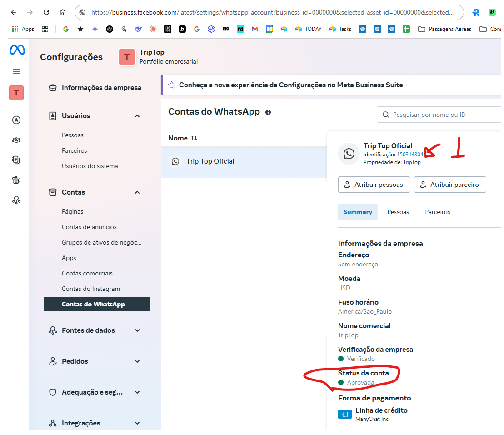Select Contas do WhatsApp in the sidebar
The image size is (504, 435).
(x=96, y=304)
